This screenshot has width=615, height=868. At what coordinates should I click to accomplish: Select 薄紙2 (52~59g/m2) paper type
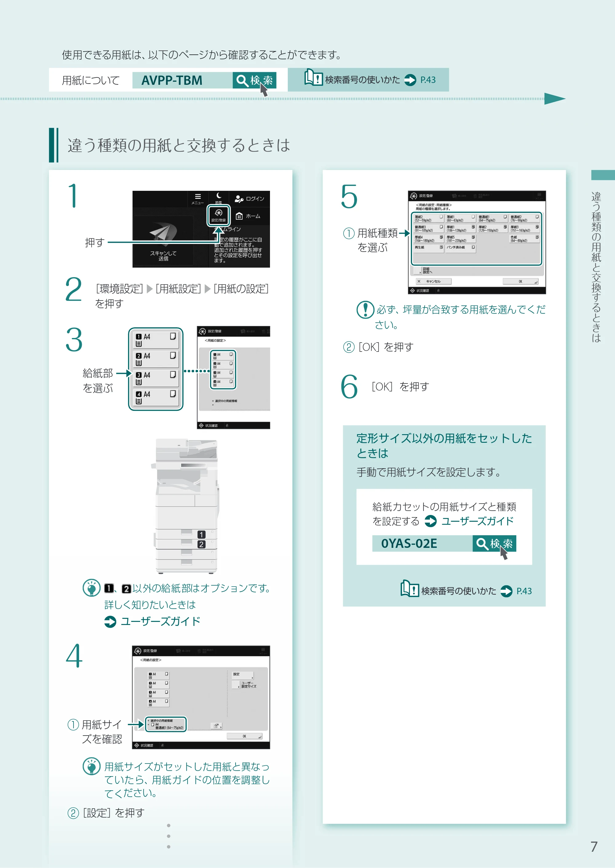click(428, 218)
